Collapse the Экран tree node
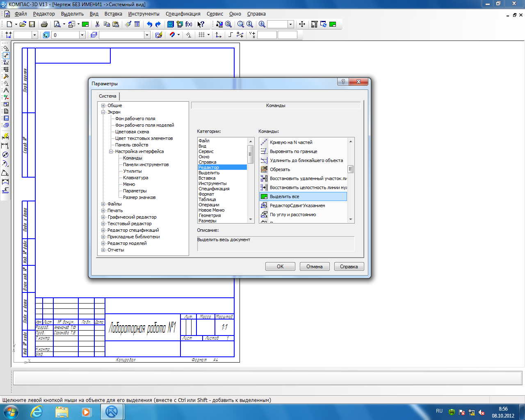The height and width of the screenshot is (420, 525). point(103,112)
